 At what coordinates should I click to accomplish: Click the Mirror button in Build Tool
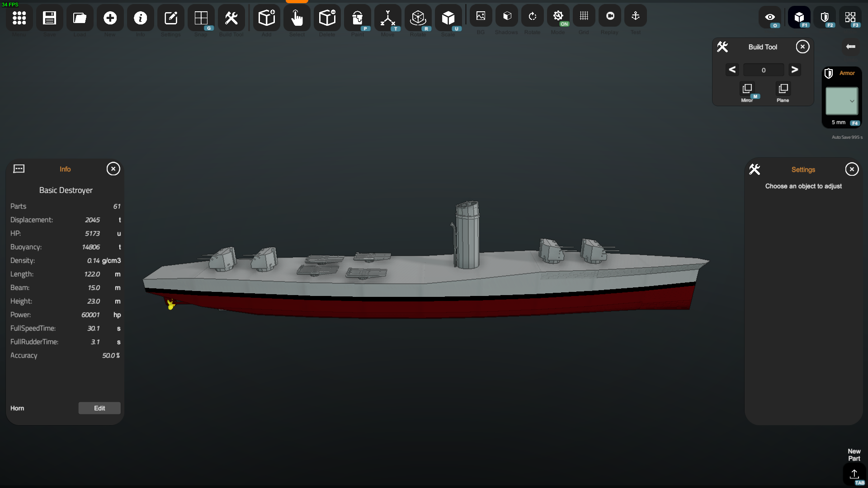coord(747,89)
